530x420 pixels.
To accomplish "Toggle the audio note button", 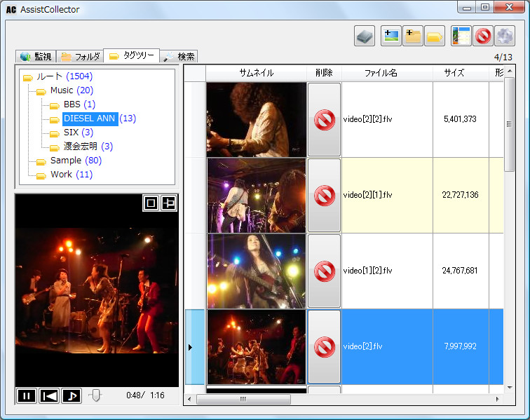I will [72, 395].
